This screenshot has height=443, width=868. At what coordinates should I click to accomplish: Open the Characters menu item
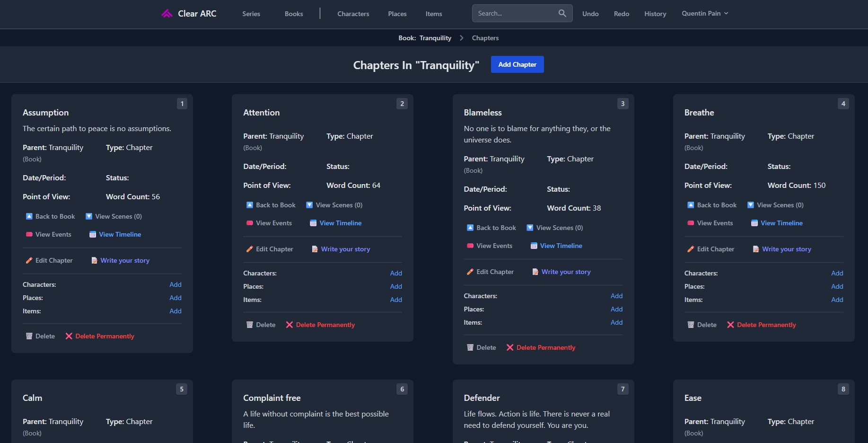point(353,14)
